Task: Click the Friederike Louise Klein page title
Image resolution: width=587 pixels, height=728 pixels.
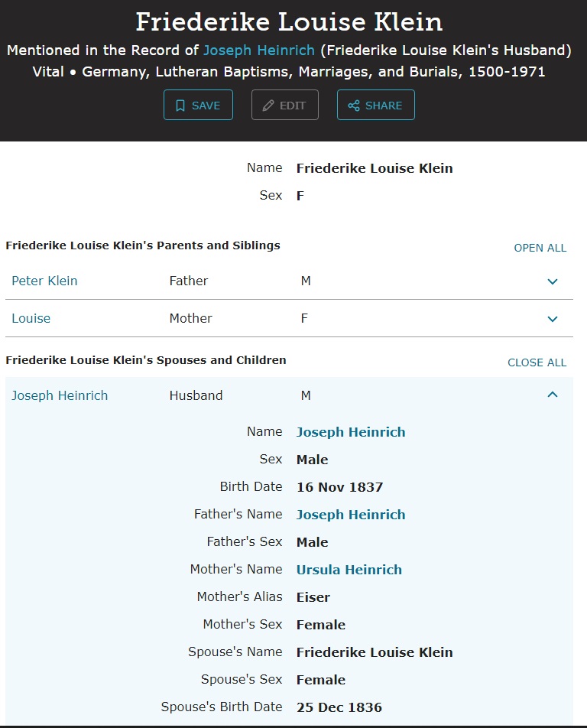Action: [289, 21]
